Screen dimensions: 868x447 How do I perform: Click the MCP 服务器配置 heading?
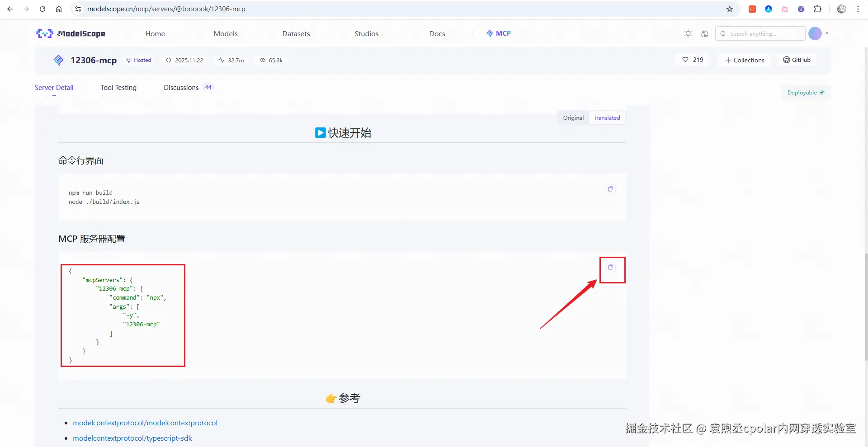tap(92, 239)
